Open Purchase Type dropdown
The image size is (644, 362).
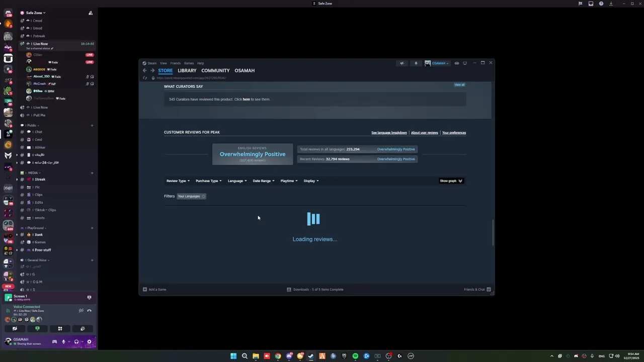[208, 181]
